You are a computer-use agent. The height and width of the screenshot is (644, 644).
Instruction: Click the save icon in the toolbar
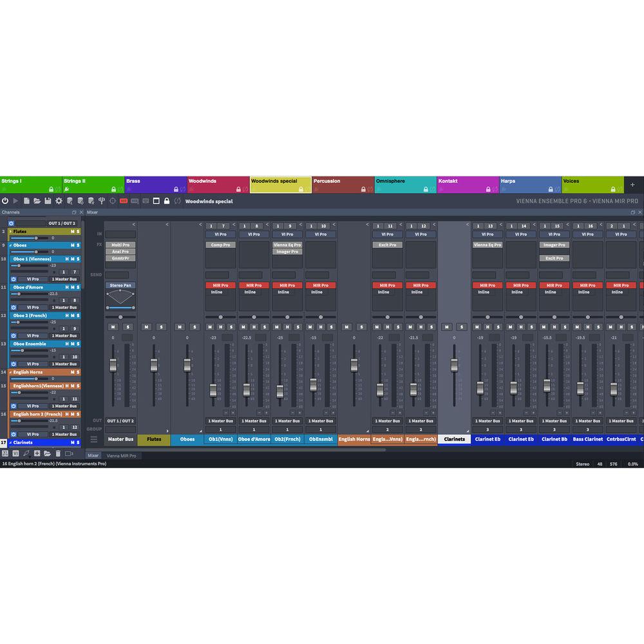(48, 201)
